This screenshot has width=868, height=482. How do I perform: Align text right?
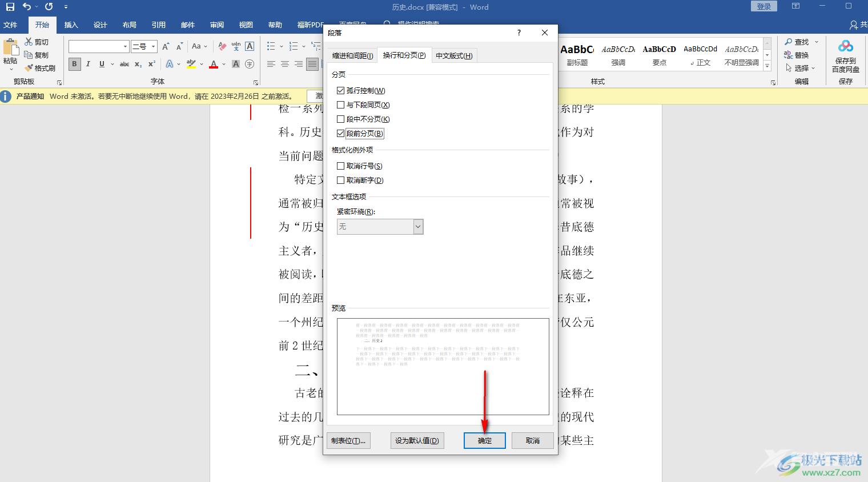tap(299, 64)
